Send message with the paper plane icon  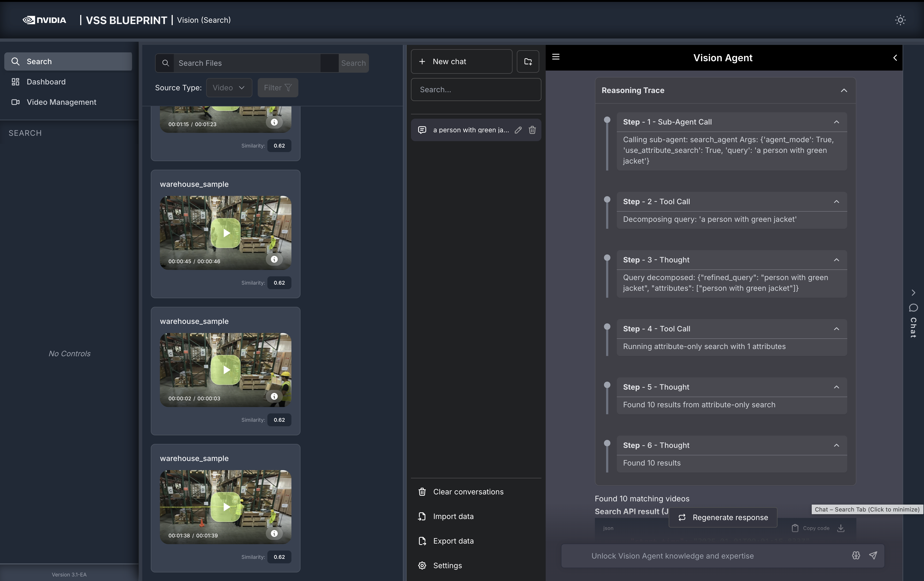[873, 555]
